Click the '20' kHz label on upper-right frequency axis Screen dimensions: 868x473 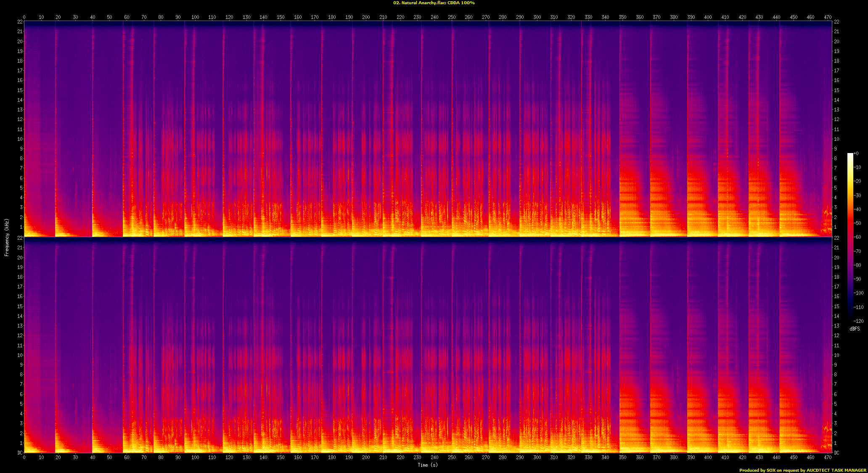836,42
